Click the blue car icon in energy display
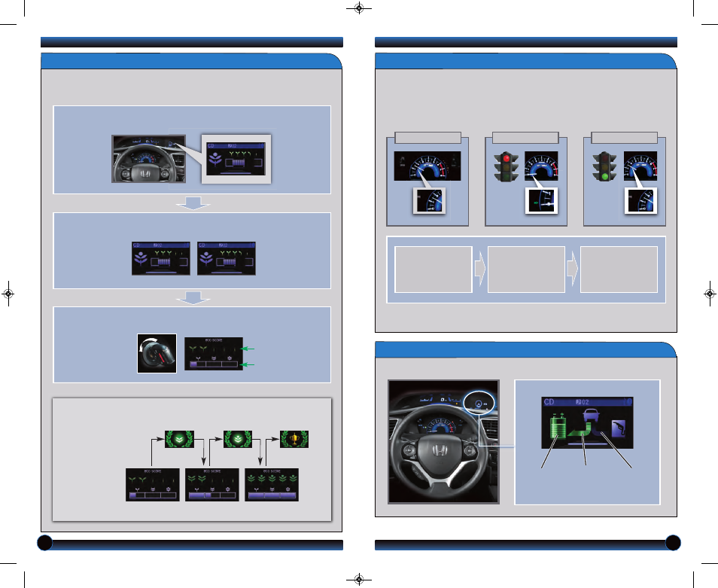 pos(592,417)
